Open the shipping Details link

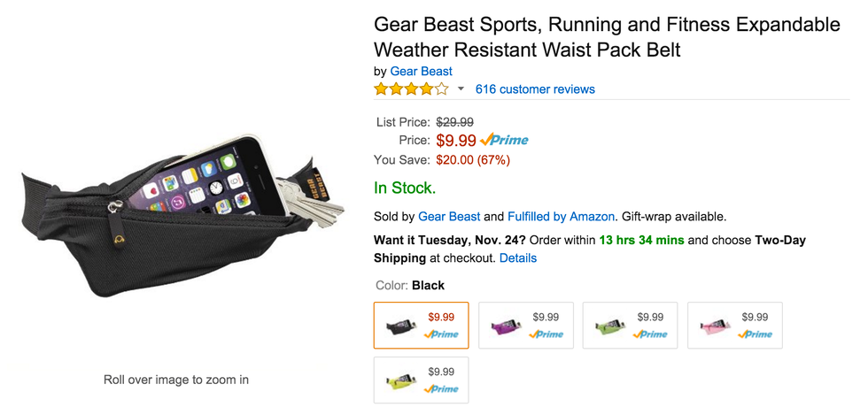518,258
